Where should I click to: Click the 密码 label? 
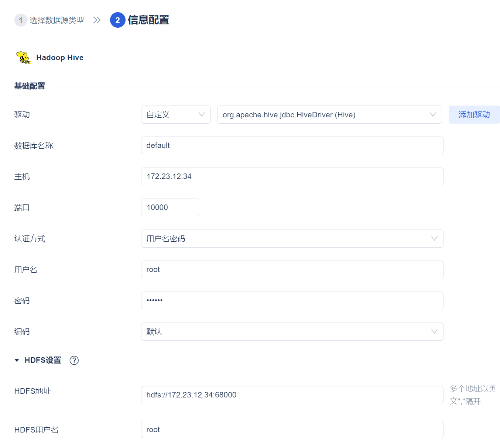(x=22, y=301)
